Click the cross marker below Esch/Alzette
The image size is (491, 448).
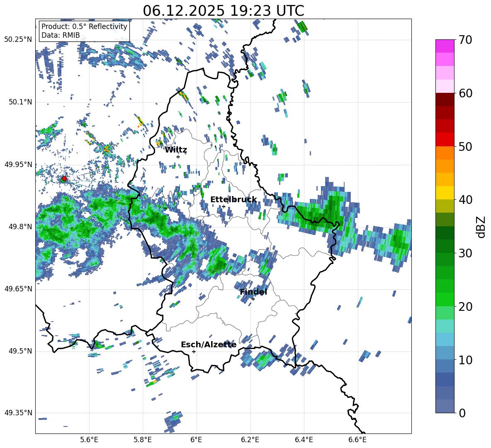[x=194, y=351]
